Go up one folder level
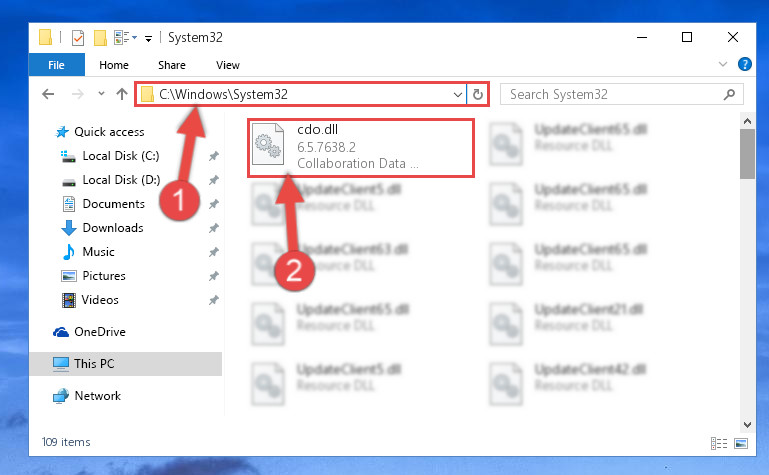This screenshot has height=475, width=769. (x=122, y=94)
